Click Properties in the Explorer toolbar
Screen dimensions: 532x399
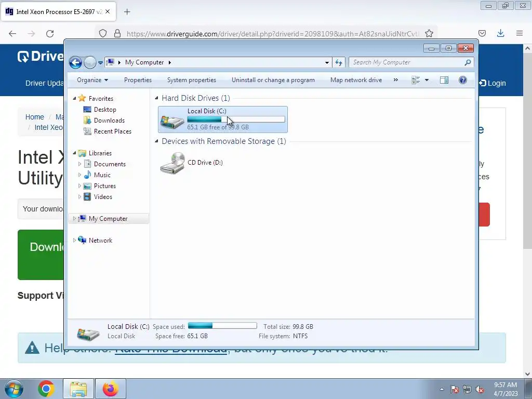(138, 80)
